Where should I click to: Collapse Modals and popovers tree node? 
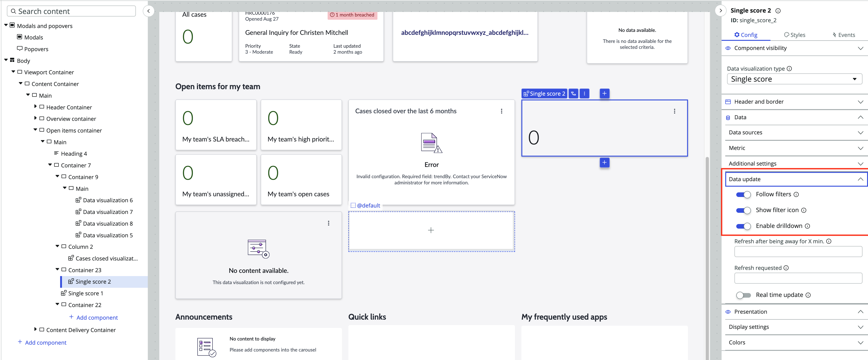(6, 25)
